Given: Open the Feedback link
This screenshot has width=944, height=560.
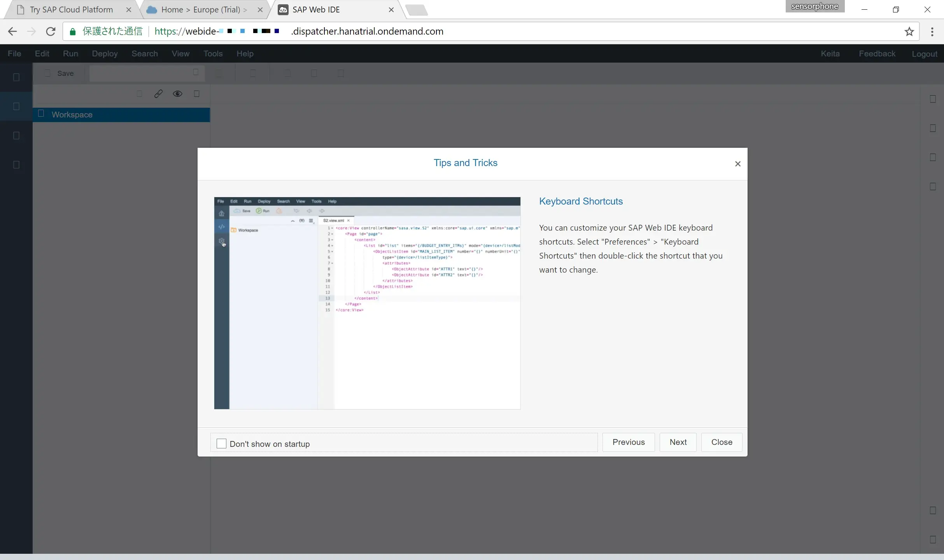Looking at the screenshot, I should (877, 54).
